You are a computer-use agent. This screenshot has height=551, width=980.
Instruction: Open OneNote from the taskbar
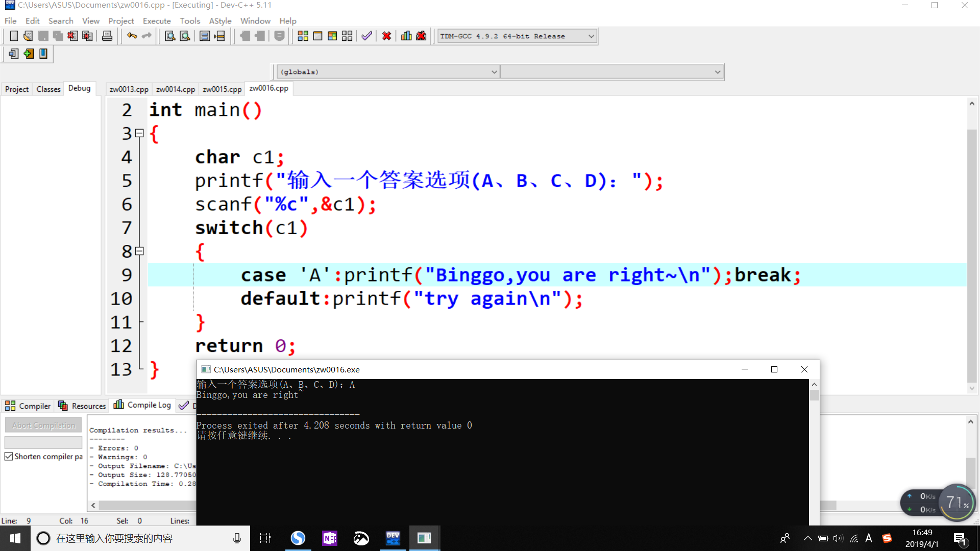[x=329, y=538]
